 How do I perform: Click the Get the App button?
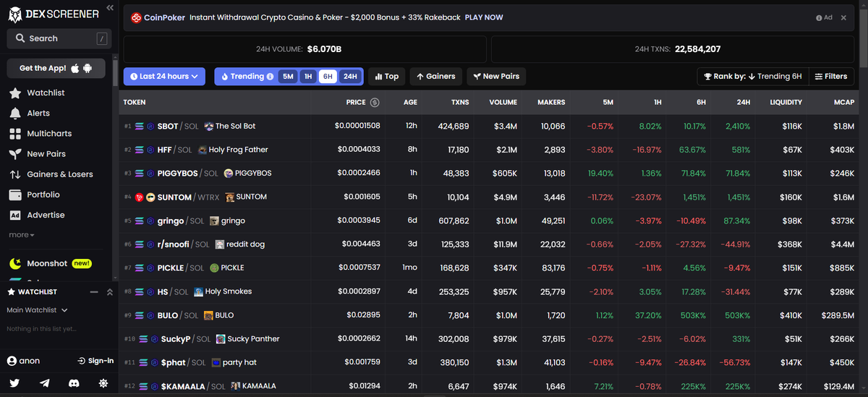click(x=56, y=68)
